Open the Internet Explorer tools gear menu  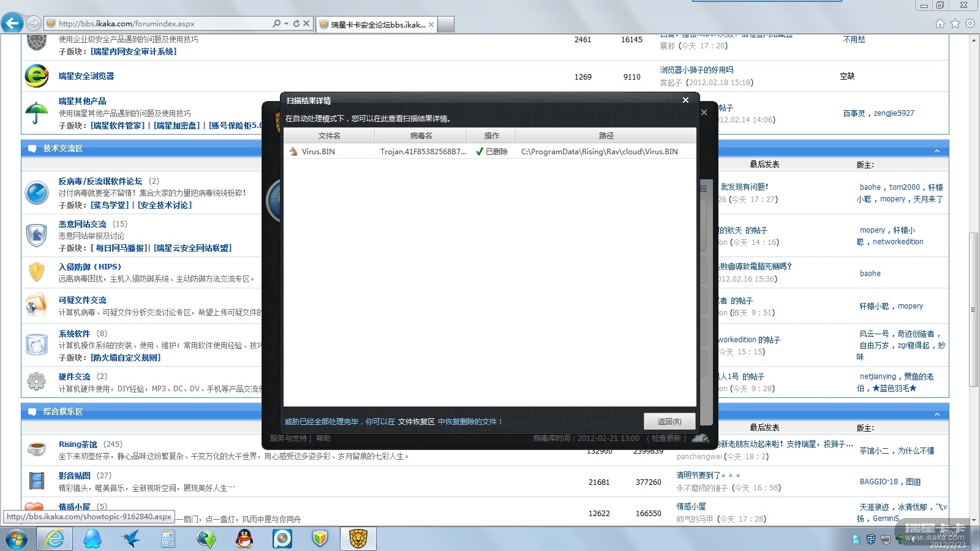[x=970, y=24]
